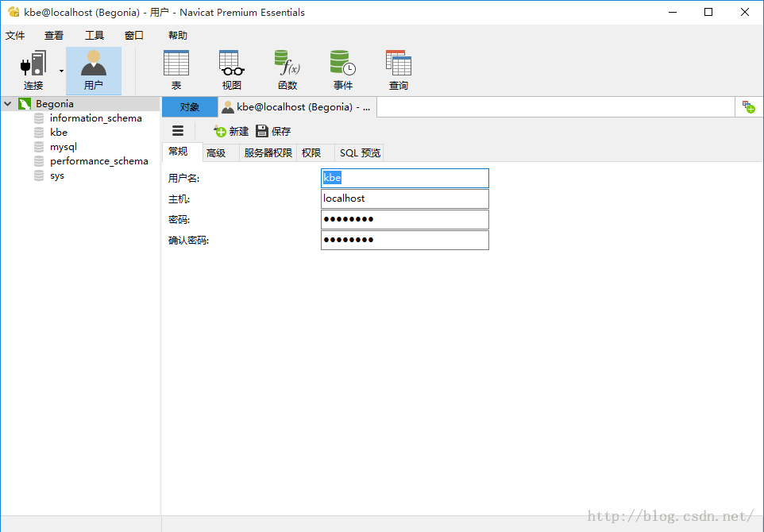This screenshot has width=764, height=532.
Task: Click the 用户名 input field
Action: [405, 179]
